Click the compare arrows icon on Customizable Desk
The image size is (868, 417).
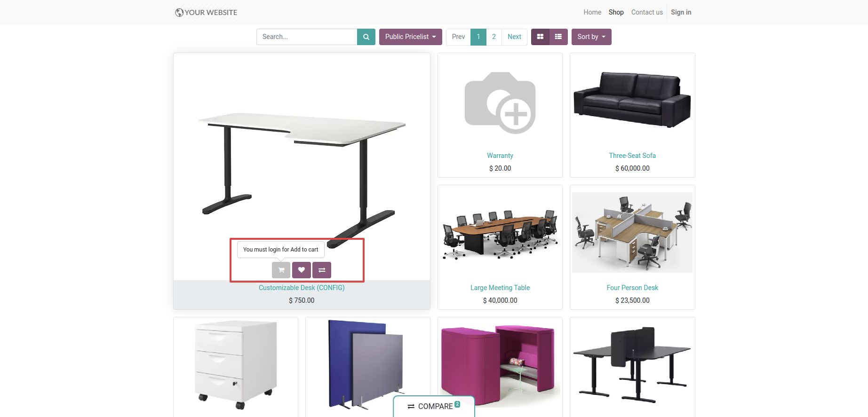322,270
